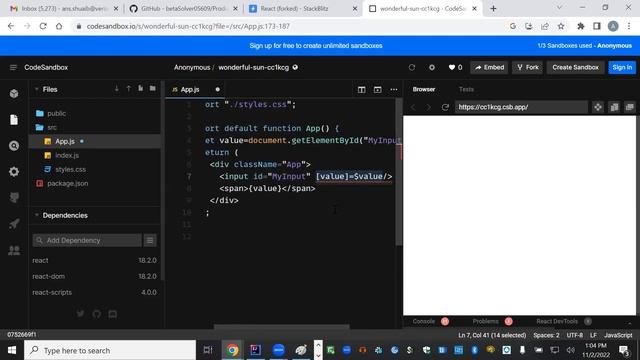Viewport: 640px width, 360px height.
Task: Open the sandbox info cube icon in sidebar
Action: click(14, 93)
